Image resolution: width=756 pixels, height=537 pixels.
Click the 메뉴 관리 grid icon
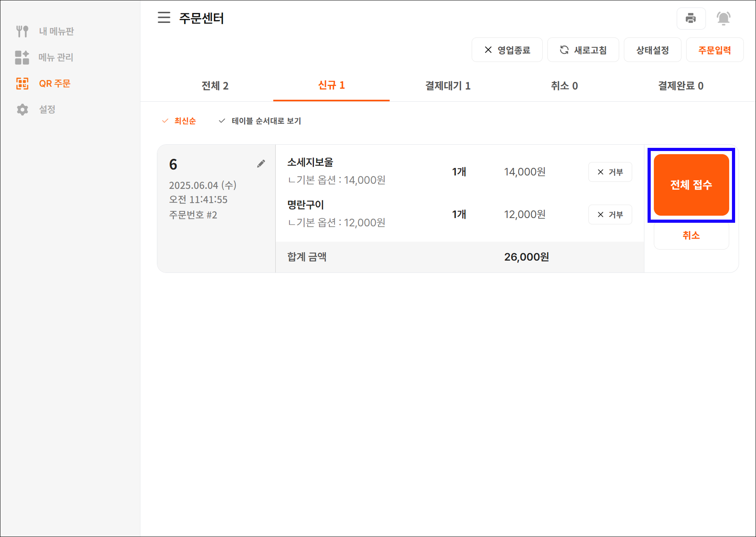22,58
